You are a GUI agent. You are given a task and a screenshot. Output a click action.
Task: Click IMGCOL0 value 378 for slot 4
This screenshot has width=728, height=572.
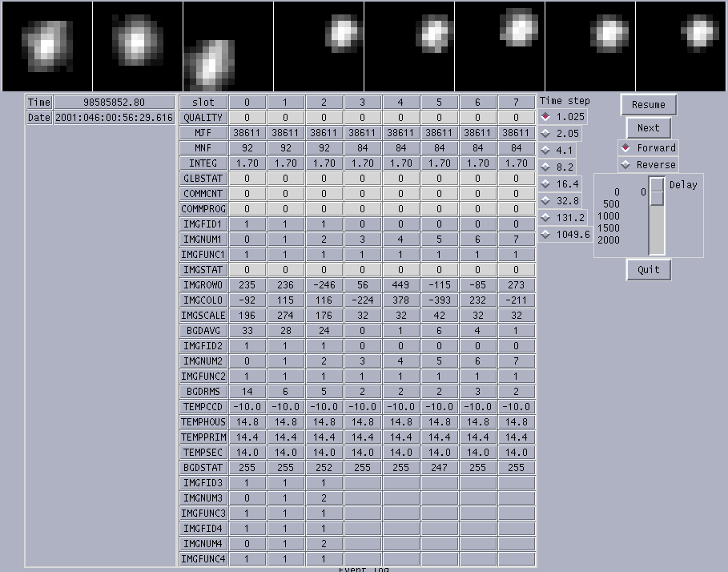click(400, 300)
